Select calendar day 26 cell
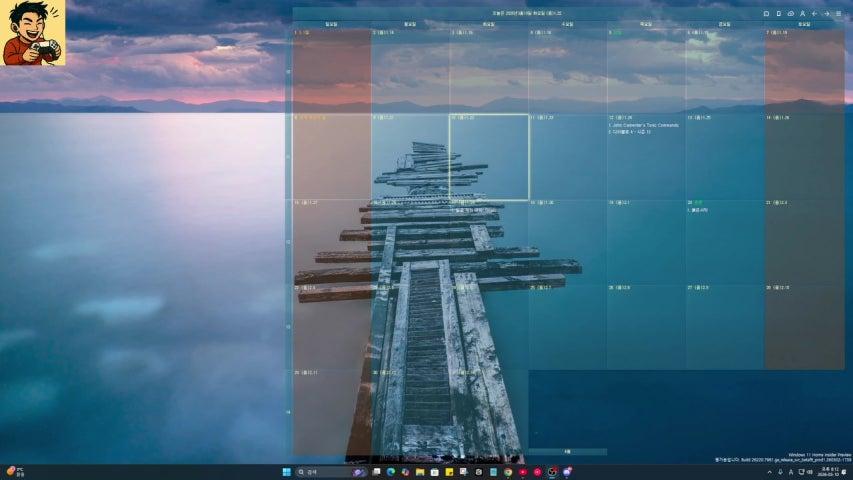 (646, 327)
